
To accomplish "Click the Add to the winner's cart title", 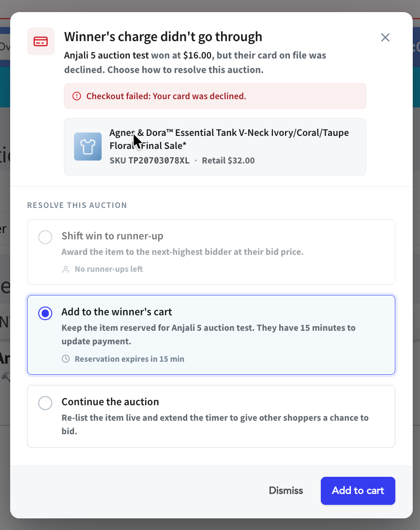I will (x=117, y=311).
